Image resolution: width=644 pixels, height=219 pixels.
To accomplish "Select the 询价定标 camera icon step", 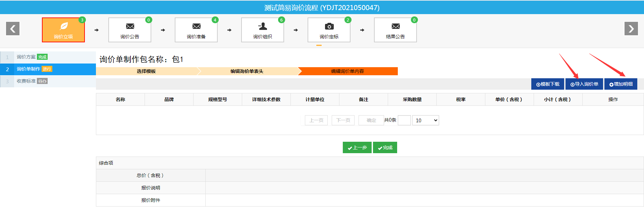I will coord(329,30).
